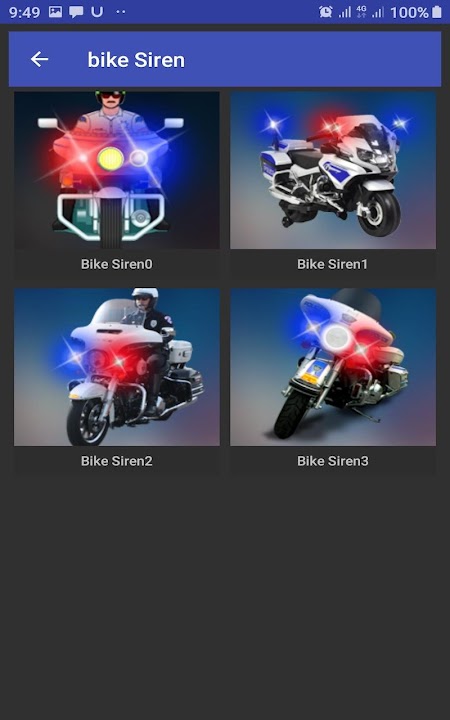This screenshot has height=720, width=450.
Task: Tap the message bubble notification icon
Action: [76, 12]
